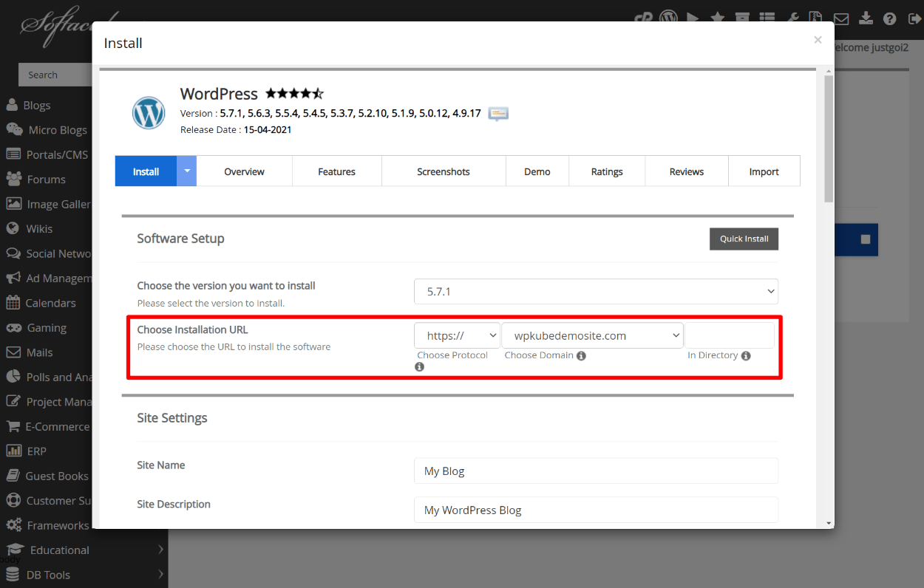Click the Micro Blogs chat bubbles icon
The image size is (924, 588).
coord(14,129)
